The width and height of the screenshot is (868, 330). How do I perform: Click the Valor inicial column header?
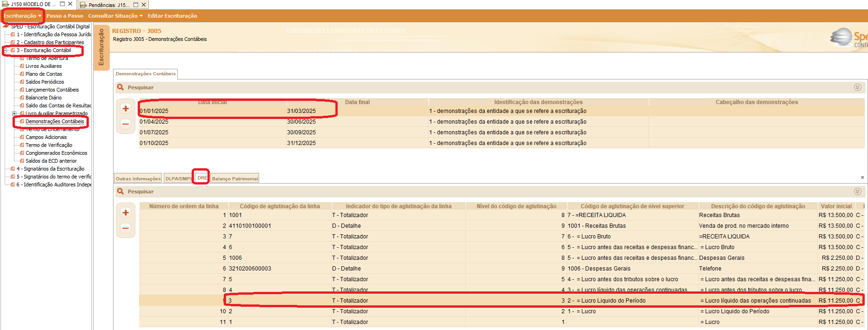pos(836,206)
